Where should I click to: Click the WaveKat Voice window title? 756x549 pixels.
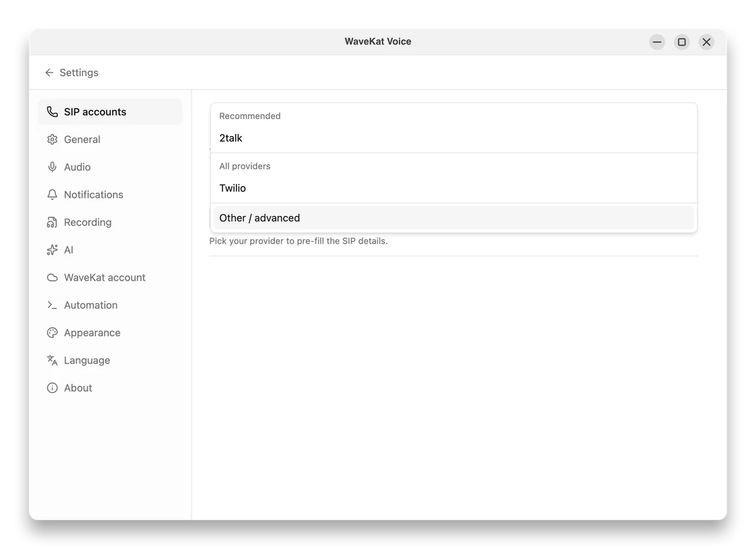(x=378, y=42)
